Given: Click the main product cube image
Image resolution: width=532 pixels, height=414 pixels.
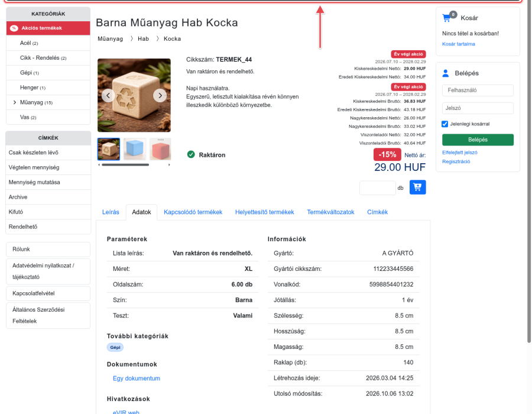Looking at the screenshot, I should (x=134, y=95).
